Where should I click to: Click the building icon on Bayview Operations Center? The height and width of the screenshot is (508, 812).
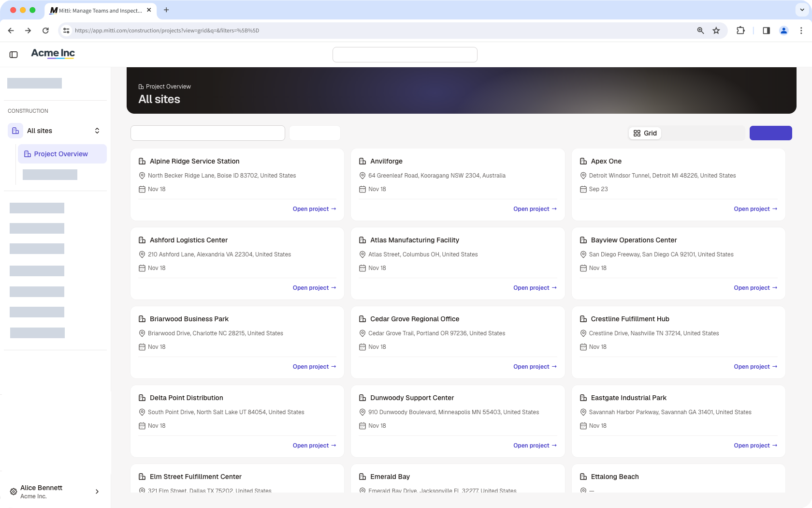click(583, 240)
